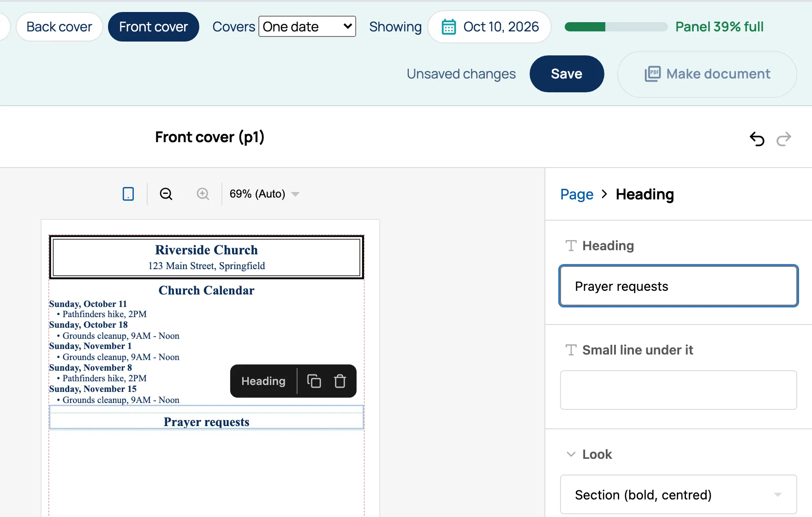
Task: Collapse the Look section
Action: [x=571, y=454]
